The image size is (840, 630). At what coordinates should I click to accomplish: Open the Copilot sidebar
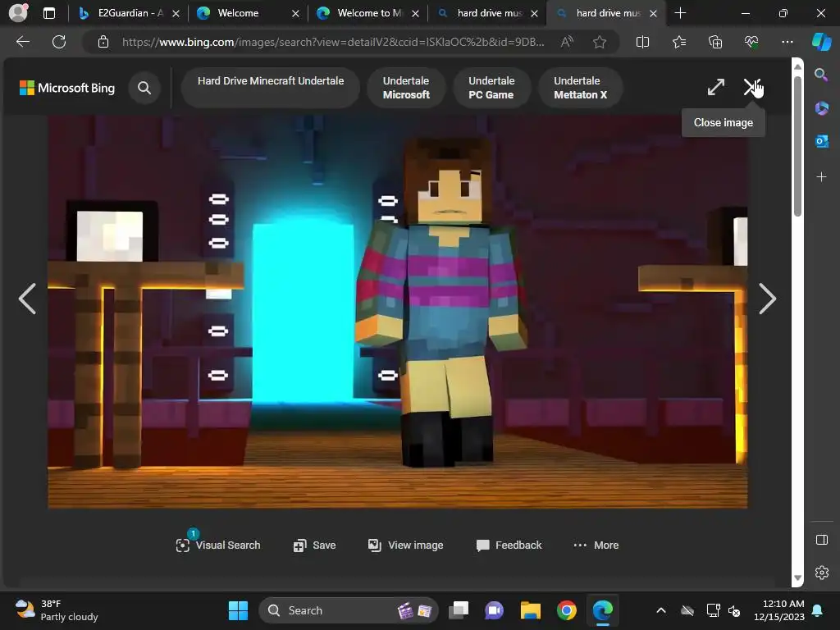pos(821,42)
